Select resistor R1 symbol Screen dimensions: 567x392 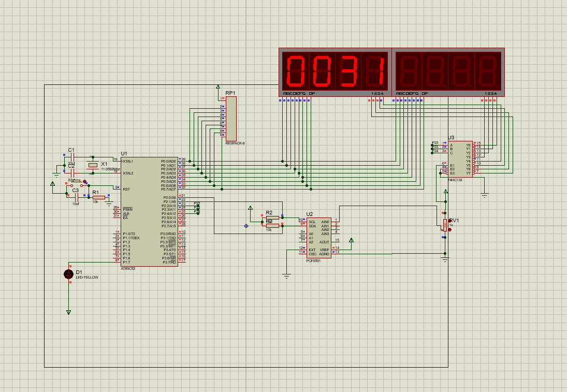(x=99, y=197)
